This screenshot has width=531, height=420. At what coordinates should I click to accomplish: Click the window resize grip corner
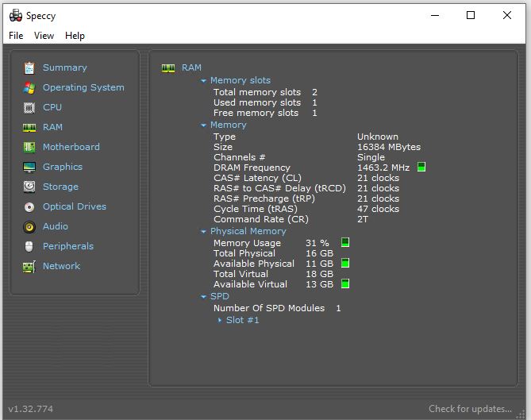pyautogui.click(x=521, y=415)
